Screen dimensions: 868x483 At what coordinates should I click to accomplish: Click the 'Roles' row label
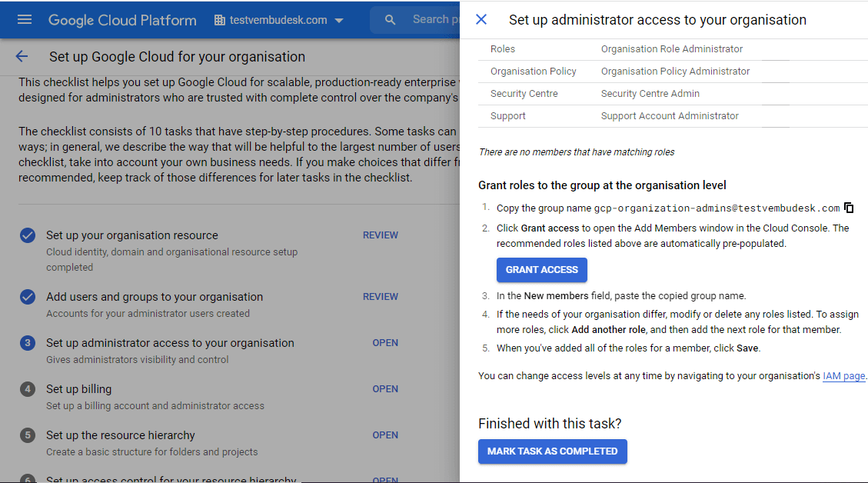(x=503, y=48)
